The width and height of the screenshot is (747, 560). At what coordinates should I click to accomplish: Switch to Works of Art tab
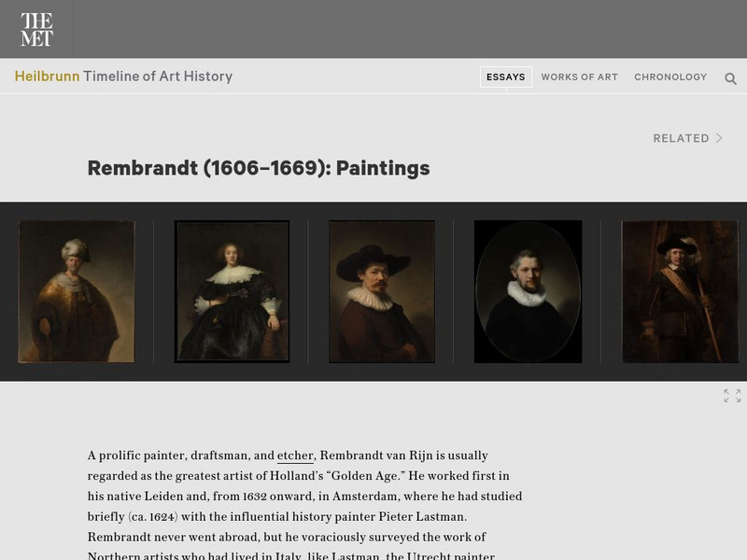point(579,77)
